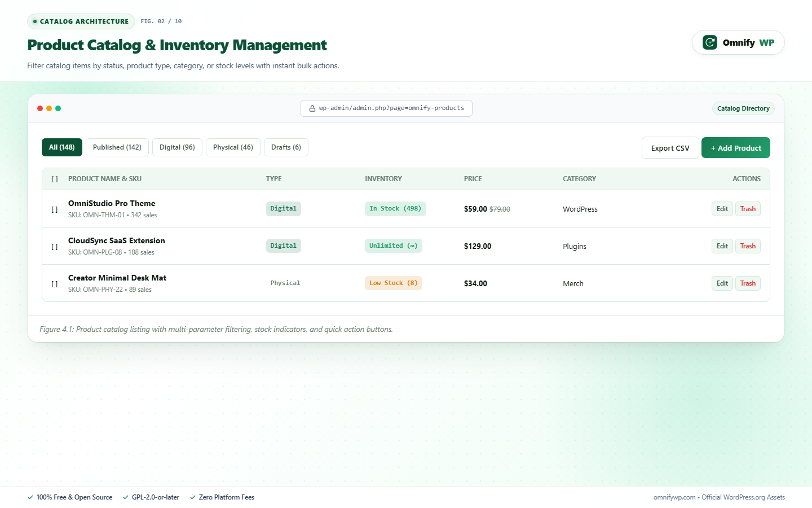Click the Plugins category cell
This screenshot has height=508, width=812.
coord(575,247)
